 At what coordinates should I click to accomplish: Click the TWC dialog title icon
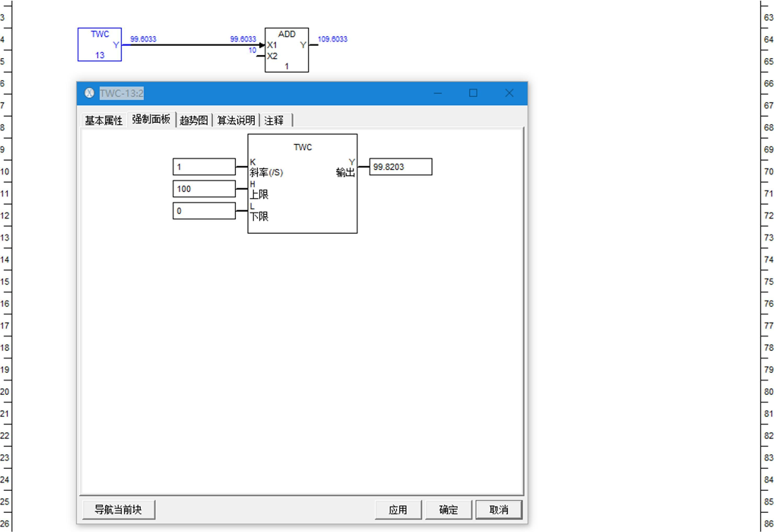[89, 93]
